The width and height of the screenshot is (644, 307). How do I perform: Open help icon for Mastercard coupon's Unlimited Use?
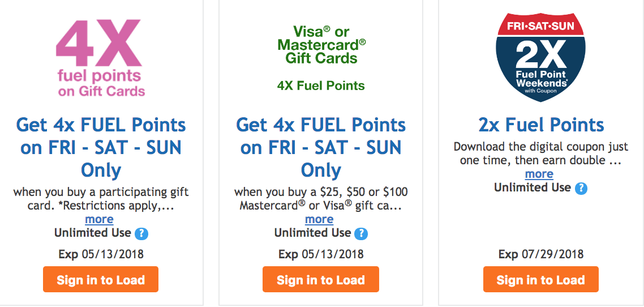tap(362, 234)
